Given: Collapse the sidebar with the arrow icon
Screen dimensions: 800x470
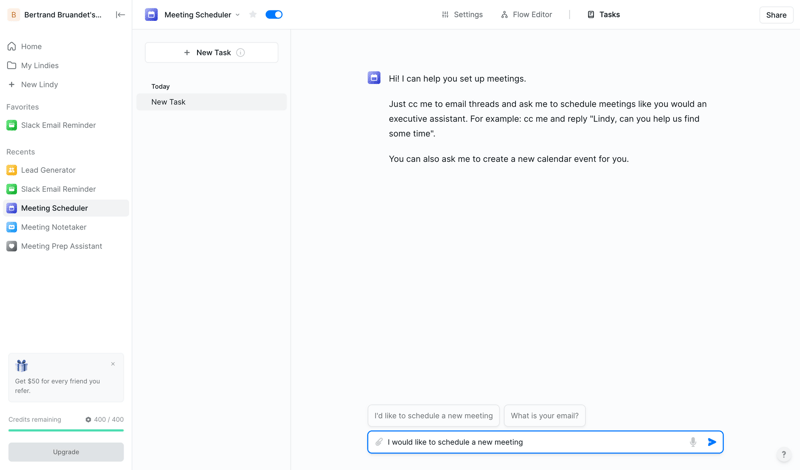Looking at the screenshot, I should pyautogui.click(x=120, y=15).
